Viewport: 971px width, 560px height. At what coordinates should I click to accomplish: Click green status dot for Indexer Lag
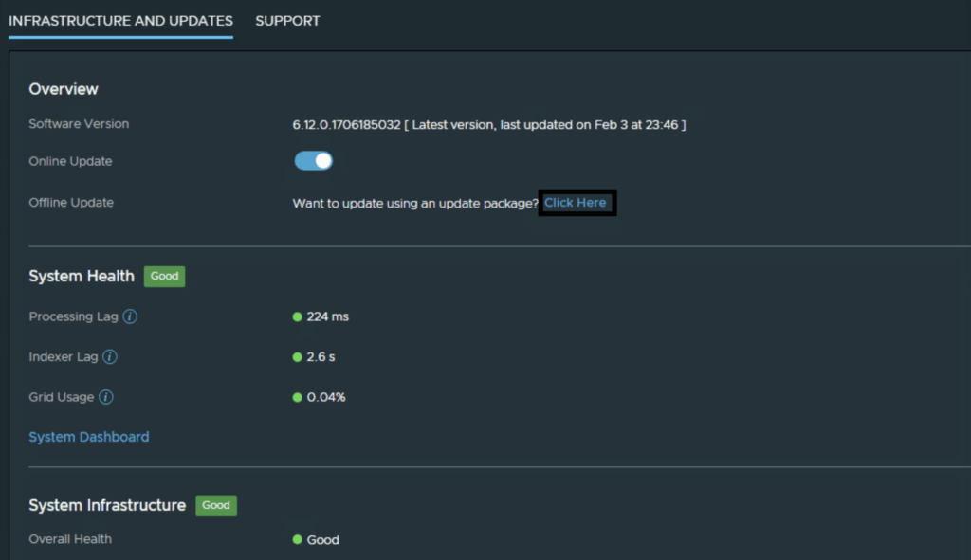(x=298, y=357)
